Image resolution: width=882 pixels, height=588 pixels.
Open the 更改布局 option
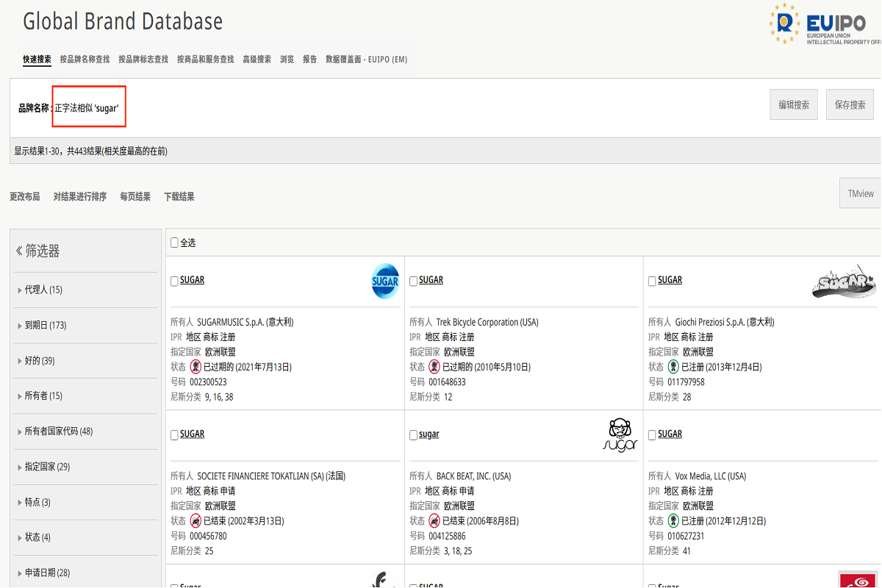tap(25, 196)
